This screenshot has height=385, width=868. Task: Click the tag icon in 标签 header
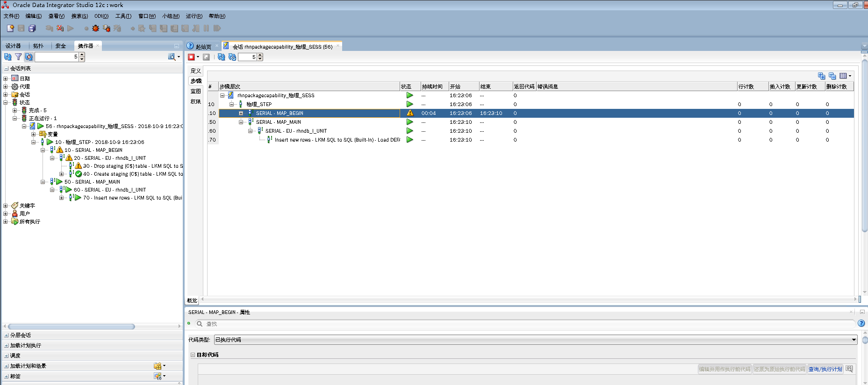tap(158, 376)
